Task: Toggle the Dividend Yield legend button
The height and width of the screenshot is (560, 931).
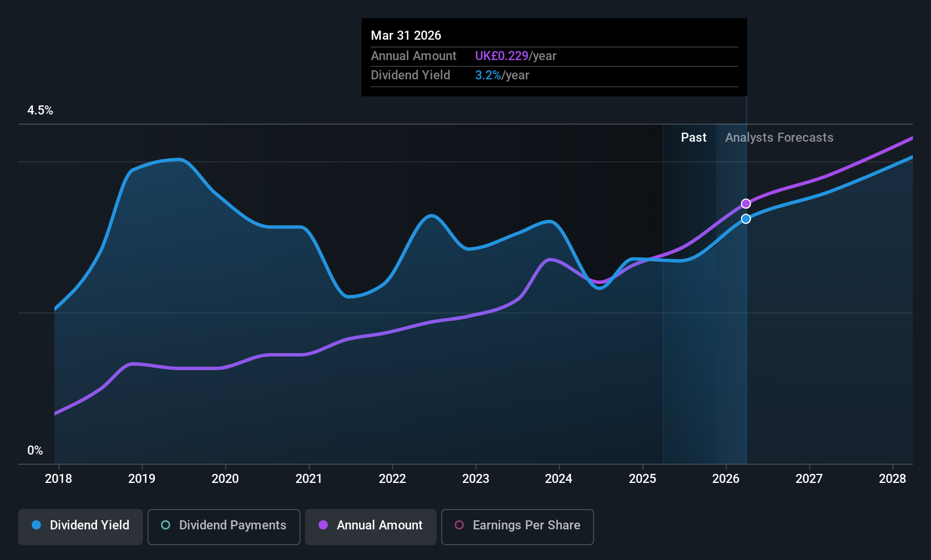Action: click(x=81, y=527)
